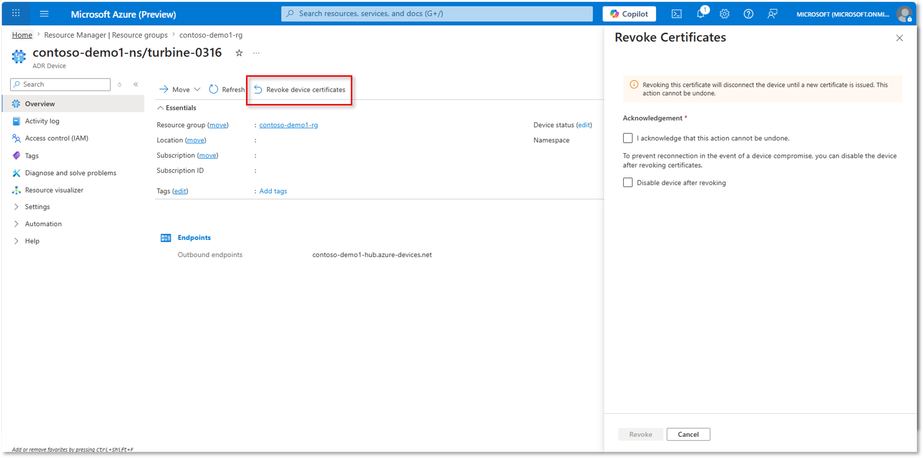Open the contoso-demo1-rg resource group link

288,125
